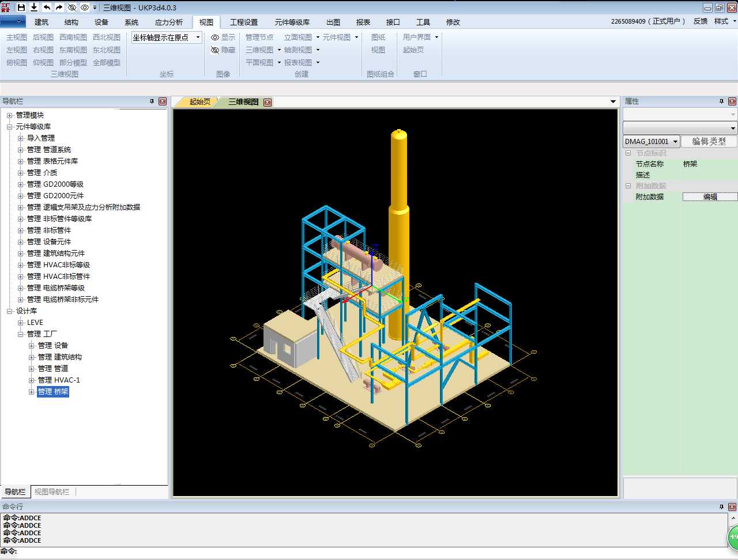Switch to the 起始页 document tab

(x=199, y=102)
